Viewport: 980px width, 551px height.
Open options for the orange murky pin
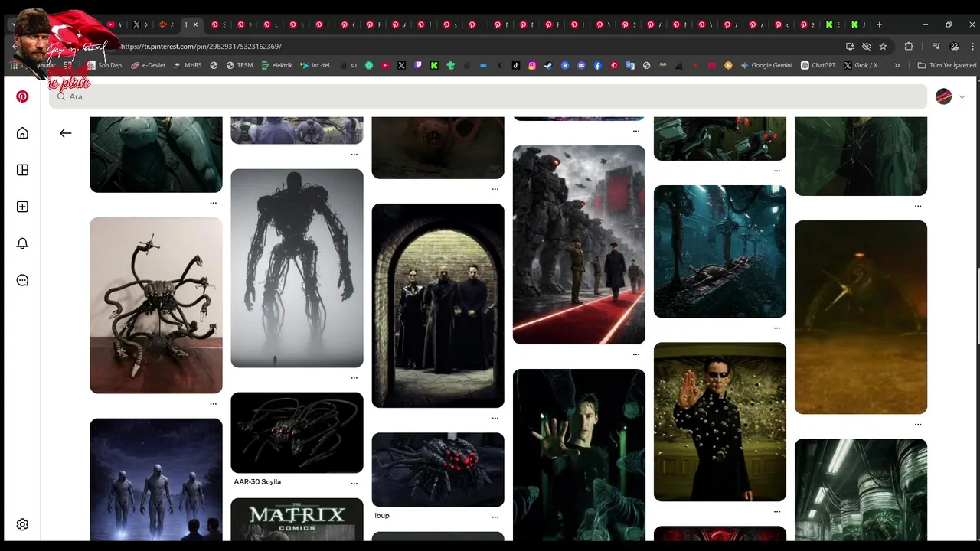(x=917, y=424)
